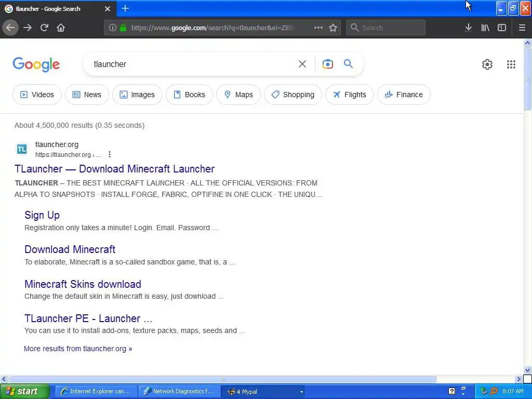Viewport: 532px width, 399px height.
Task: Click More results from tlauncher.org
Action: click(x=78, y=349)
